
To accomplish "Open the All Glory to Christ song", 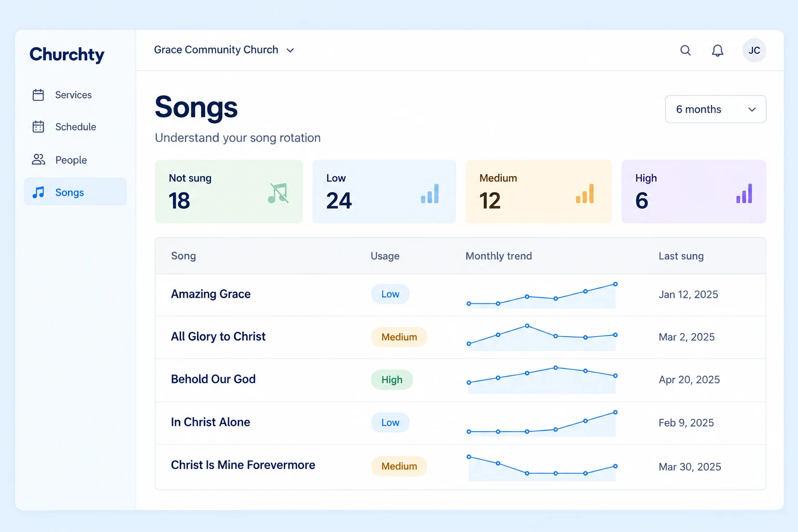I will (x=218, y=337).
